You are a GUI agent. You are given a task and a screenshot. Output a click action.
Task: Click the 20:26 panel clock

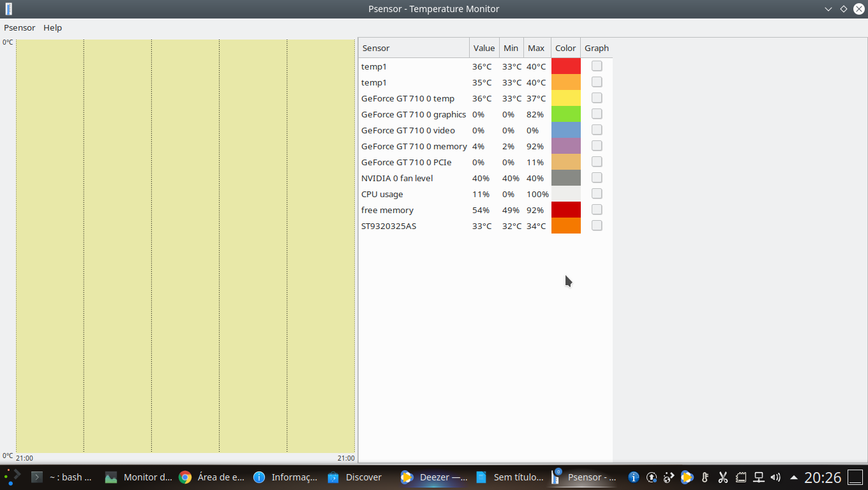point(823,477)
